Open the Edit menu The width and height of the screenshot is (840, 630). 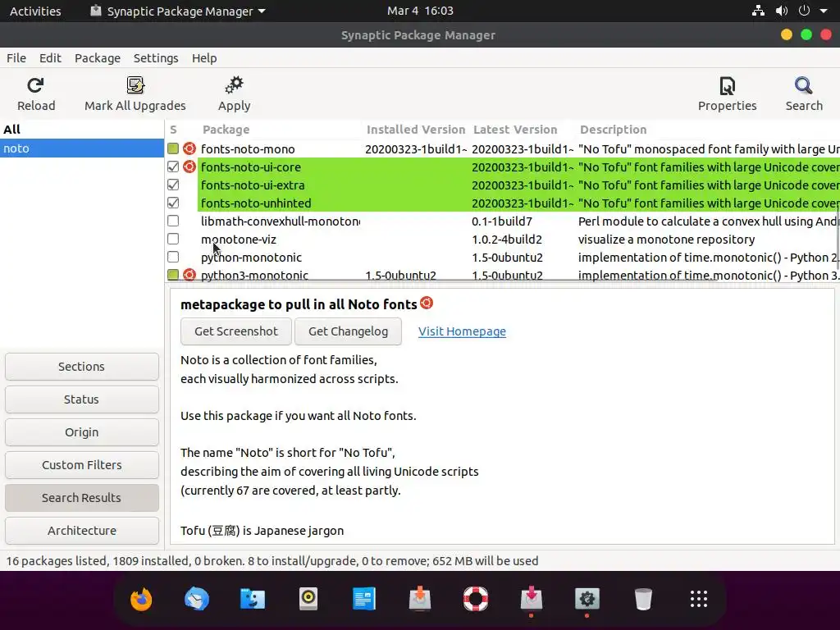click(50, 58)
